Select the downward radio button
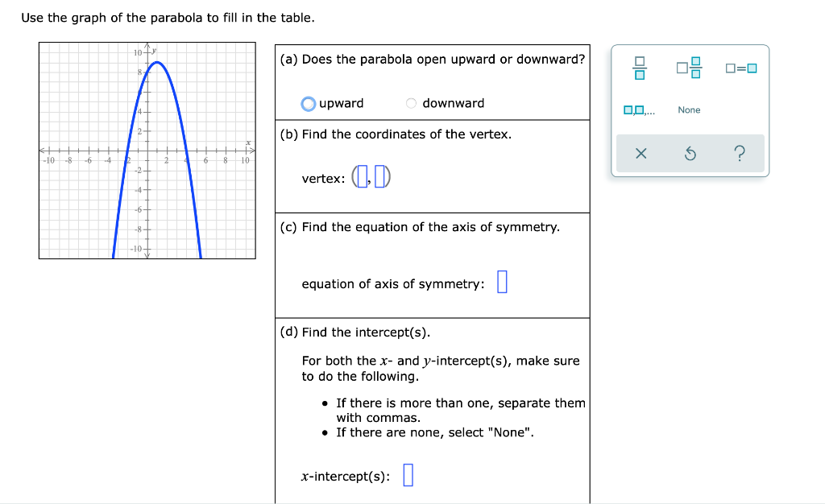Screen dimensions: 825x504 [x=411, y=103]
